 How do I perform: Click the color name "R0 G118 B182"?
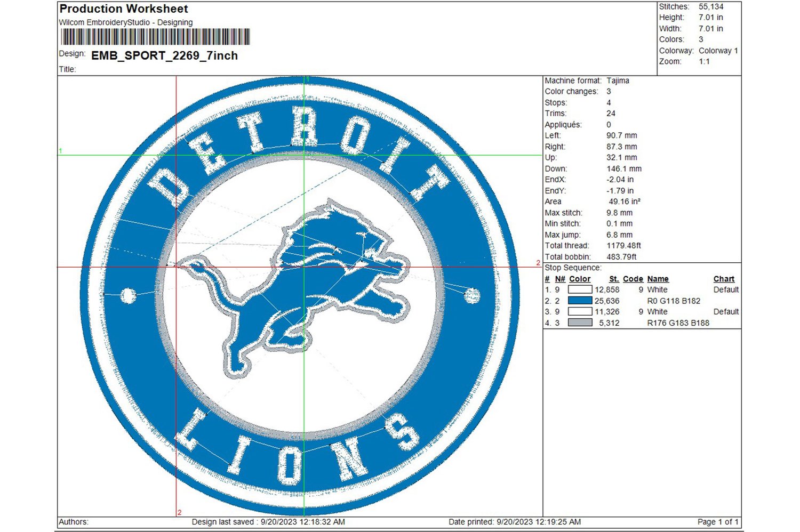674,301
